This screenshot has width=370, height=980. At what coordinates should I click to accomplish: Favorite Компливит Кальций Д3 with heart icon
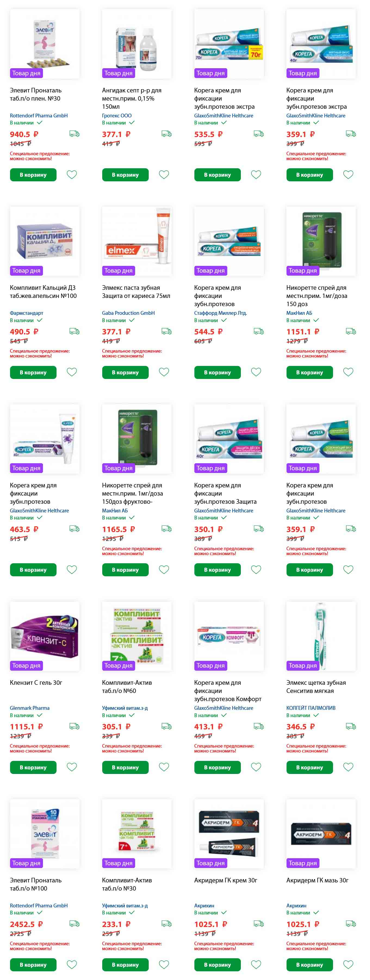point(71,372)
